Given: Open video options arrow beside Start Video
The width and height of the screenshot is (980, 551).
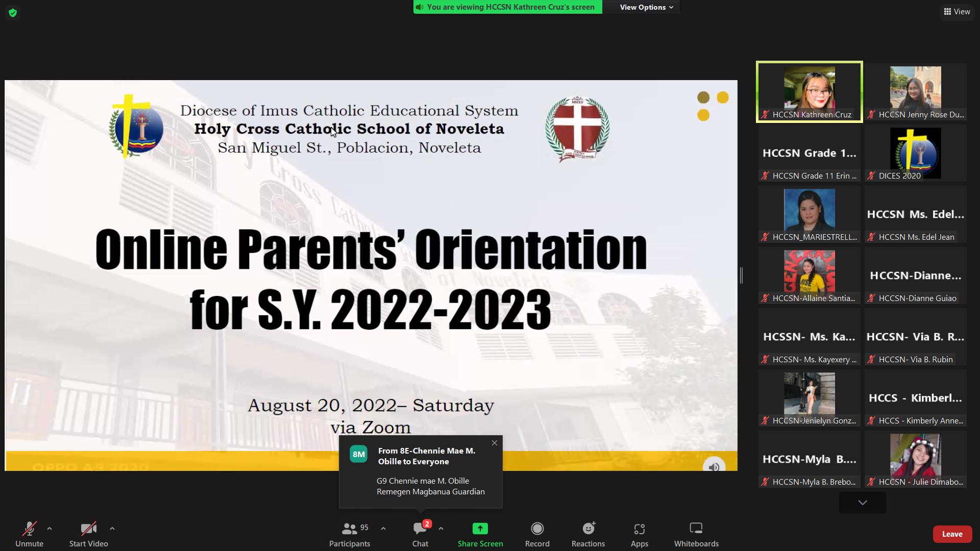Looking at the screenshot, I should [112, 529].
